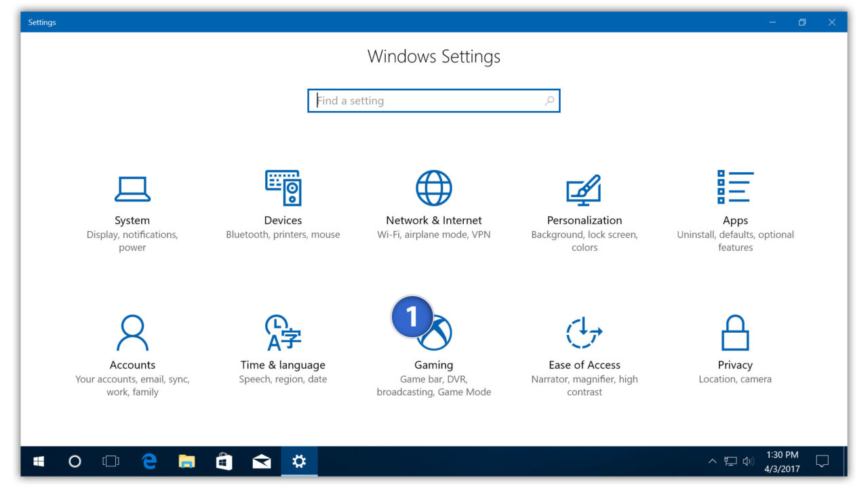Open Task View on taskbar
The image size is (868, 488).
coord(111,462)
